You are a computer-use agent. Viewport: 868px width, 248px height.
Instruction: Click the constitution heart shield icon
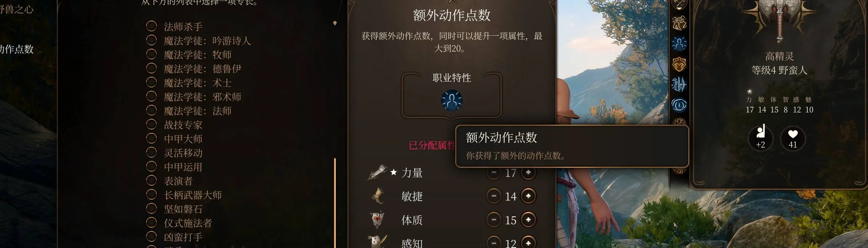(377, 220)
